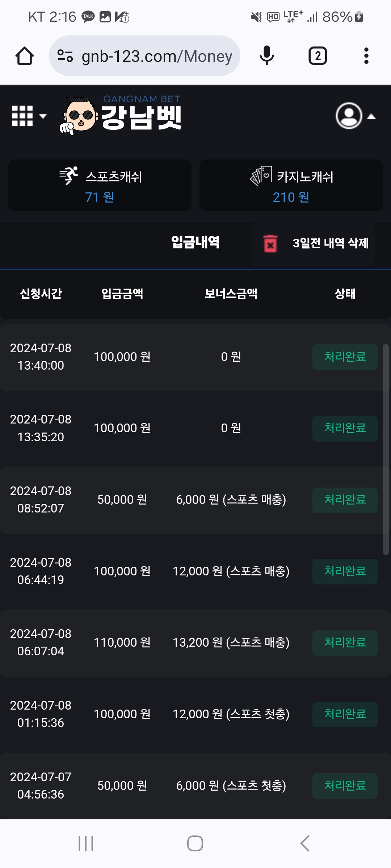Open the browser three-dot menu
The image size is (391, 868).
pyautogui.click(x=366, y=56)
